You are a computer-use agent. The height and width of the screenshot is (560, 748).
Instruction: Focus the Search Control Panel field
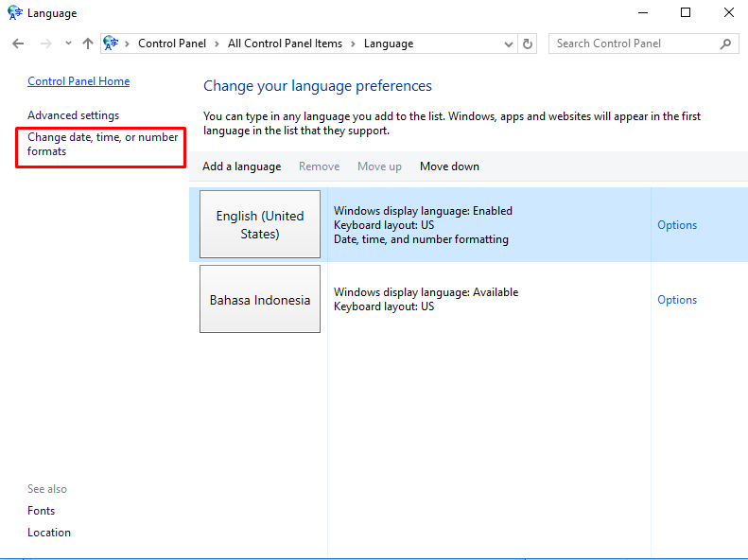click(644, 44)
